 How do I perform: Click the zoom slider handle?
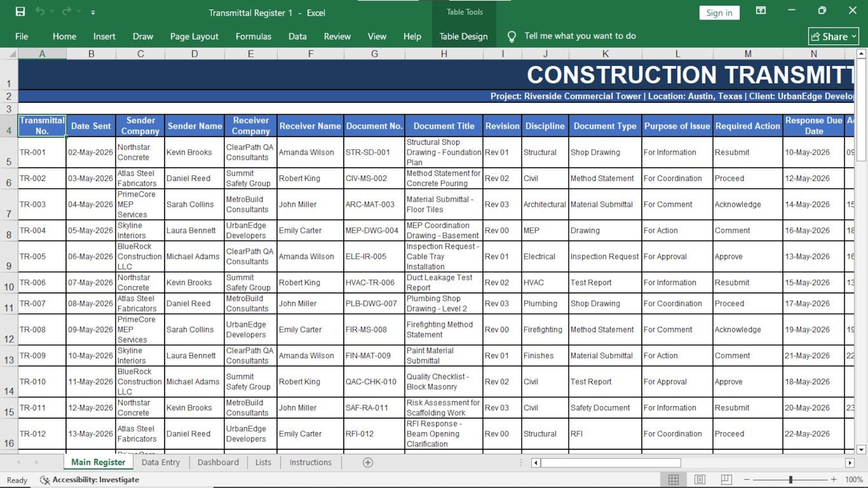tap(790, 480)
